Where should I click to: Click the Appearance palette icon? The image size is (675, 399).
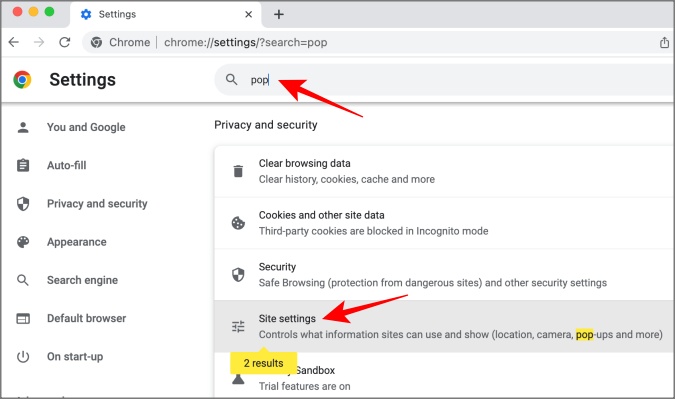(23, 242)
